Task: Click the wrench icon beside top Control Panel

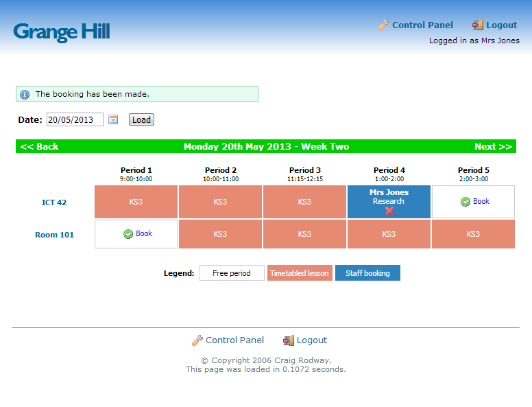Action: click(x=384, y=25)
